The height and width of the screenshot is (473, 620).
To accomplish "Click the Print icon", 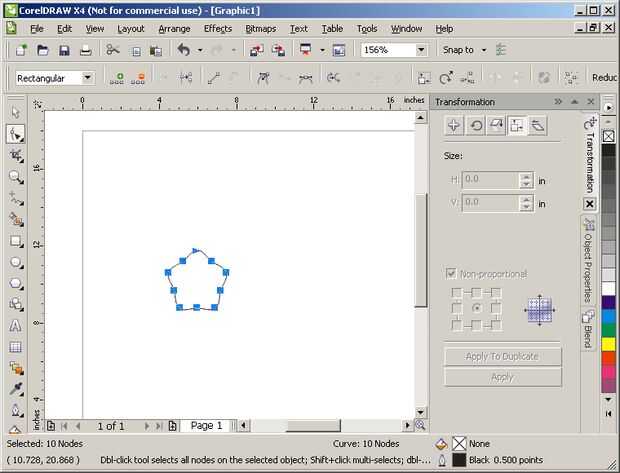I will point(85,50).
